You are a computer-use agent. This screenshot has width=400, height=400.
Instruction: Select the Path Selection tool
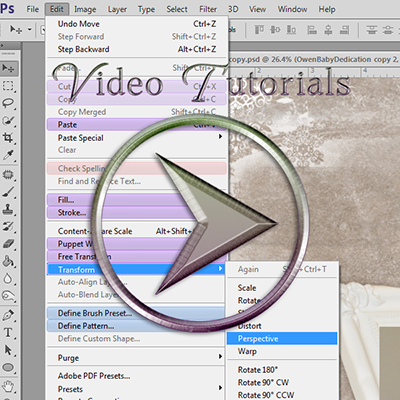[8, 350]
